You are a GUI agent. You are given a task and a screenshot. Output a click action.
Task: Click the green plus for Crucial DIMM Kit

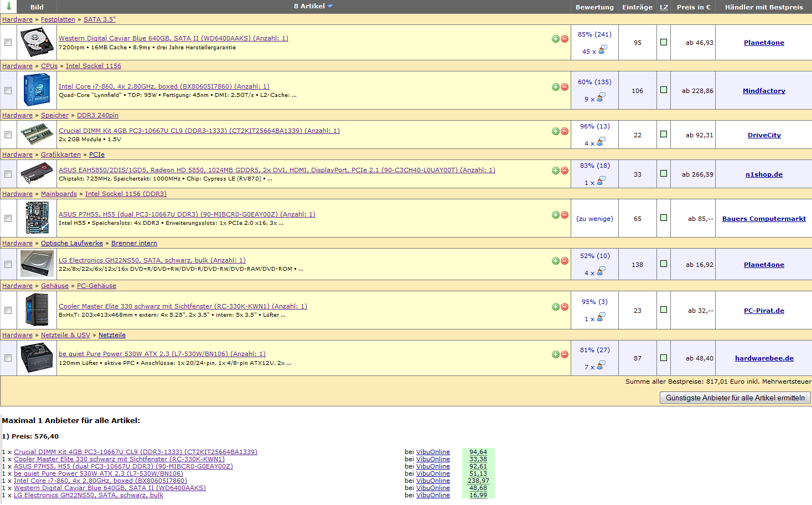(556, 131)
